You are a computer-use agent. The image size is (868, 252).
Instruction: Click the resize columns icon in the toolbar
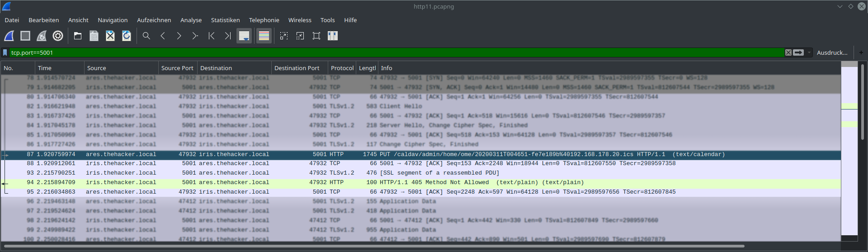(333, 36)
